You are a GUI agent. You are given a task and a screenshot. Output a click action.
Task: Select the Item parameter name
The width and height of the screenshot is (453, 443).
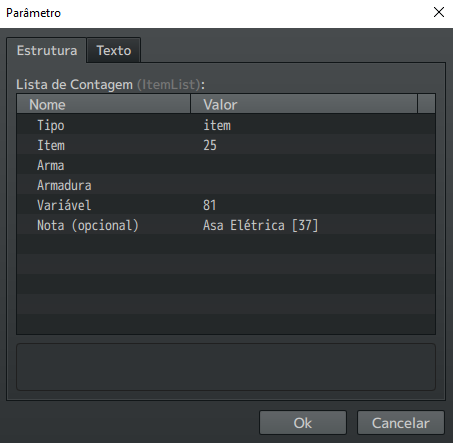pos(51,145)
